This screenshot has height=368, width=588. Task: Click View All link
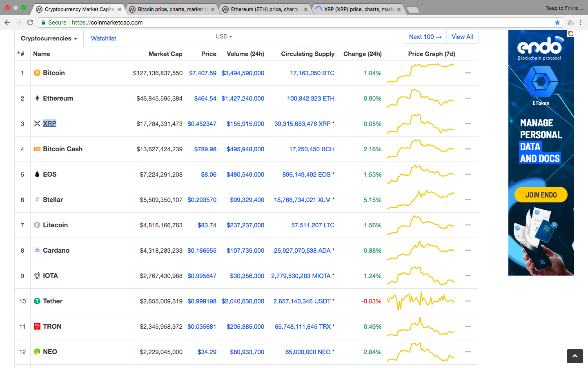tap(462, 37)
